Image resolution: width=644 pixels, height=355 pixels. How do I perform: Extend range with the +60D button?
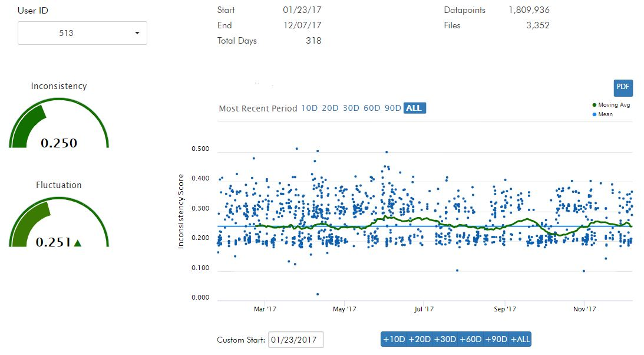(471, 340)
